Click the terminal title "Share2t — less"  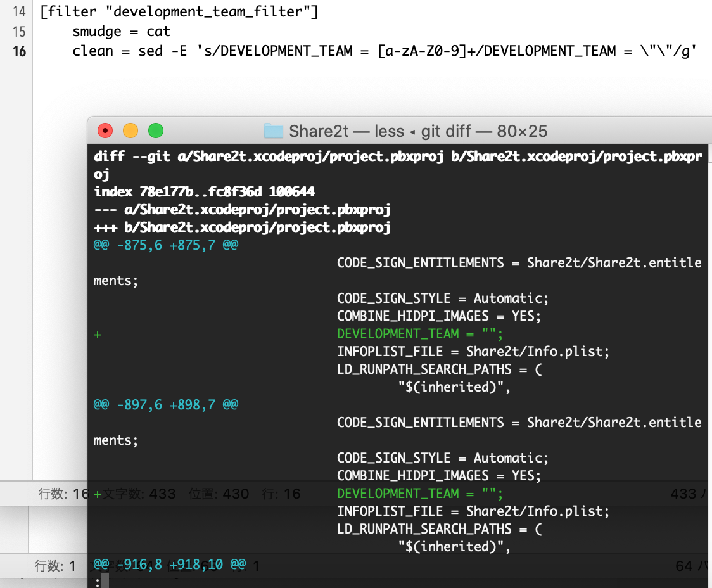[346, 131]
